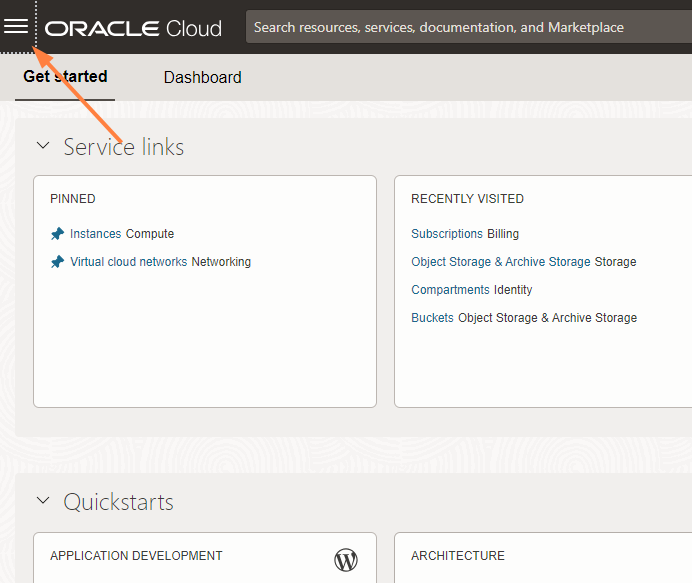The image size is (692, 583).
Task: Open Virtual cloud networks link
Action: (128, 262)
